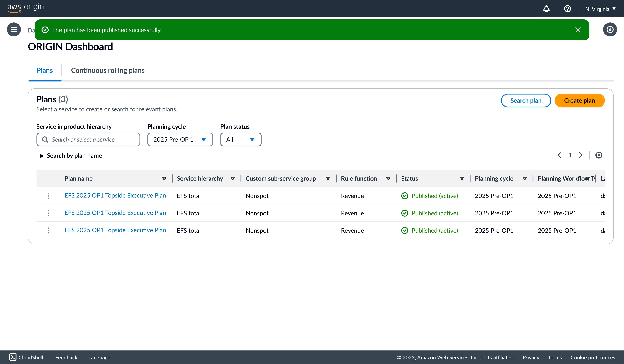Viewport: 624px width, 364px height.
Task: Dismiss the published successfully banner
Action: [x=578, y=30]
